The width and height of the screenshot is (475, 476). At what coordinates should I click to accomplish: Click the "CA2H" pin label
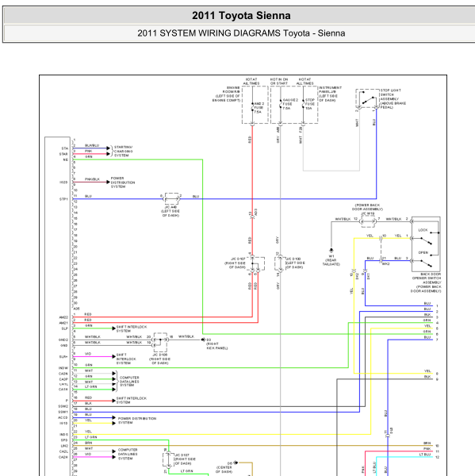click(63, 457)
